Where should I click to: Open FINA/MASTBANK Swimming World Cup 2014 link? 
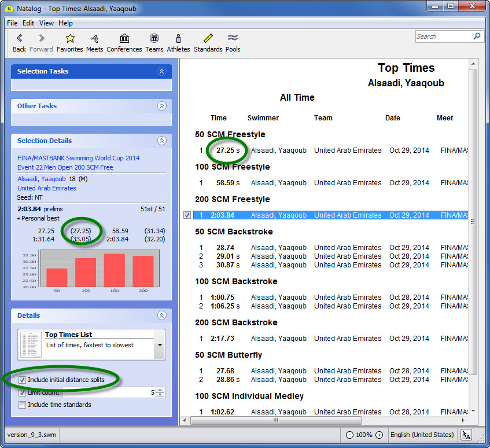(78, 158)
